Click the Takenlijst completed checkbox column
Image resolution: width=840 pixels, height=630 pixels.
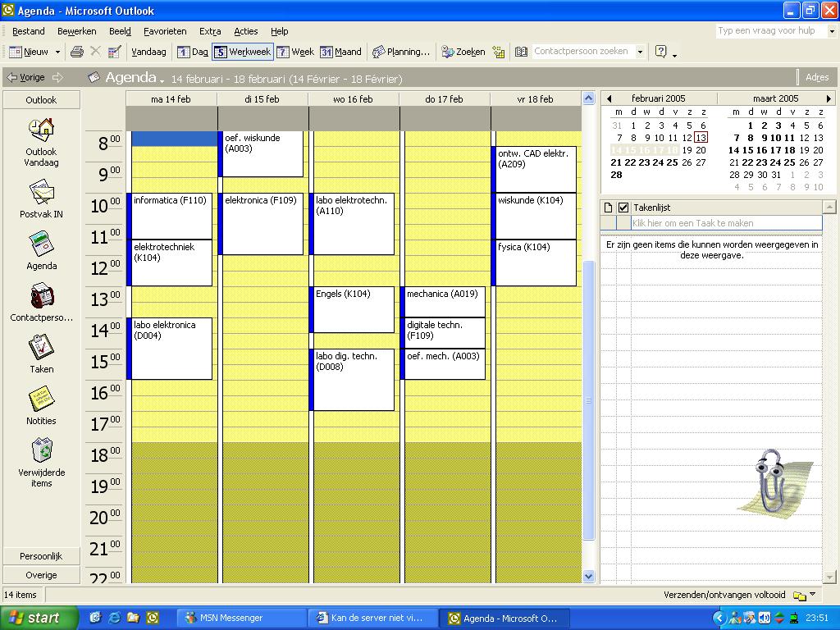[x=623, y=208]
